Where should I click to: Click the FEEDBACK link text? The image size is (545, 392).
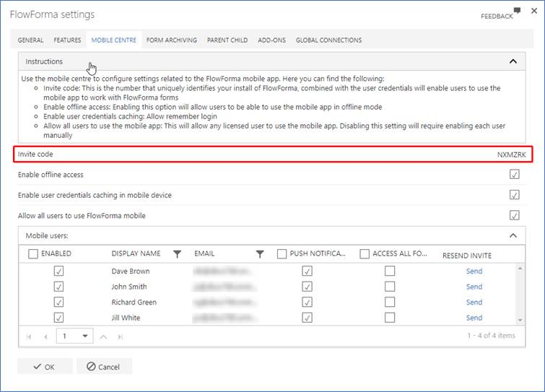point(497,17)
